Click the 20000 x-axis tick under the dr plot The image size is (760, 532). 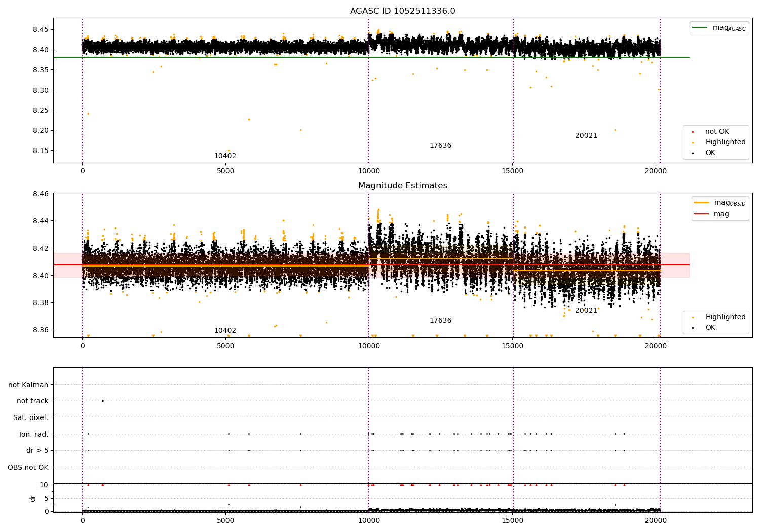pyautogui.click(x=656, y=520)
